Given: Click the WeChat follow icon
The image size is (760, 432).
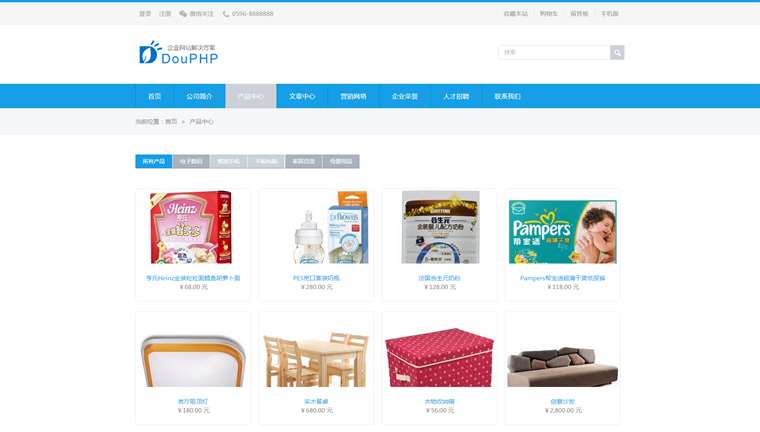Looking at the screenshot, I should (183, 14).
